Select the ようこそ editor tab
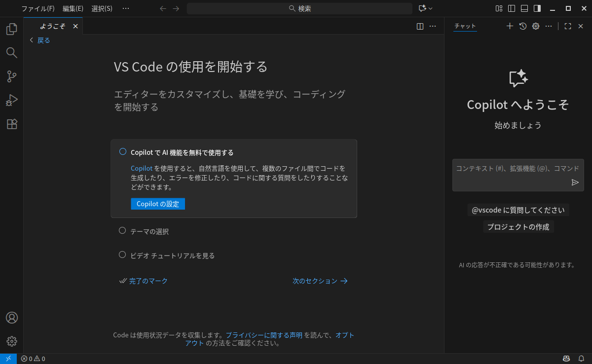This screenshot has width=592, height=364. (x=53, y=26)
